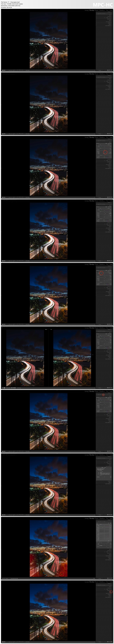Screen dimensions: 114x644
Task: Click Loupe view icon in the 00:03:56 frame
Action: point(3,197)
